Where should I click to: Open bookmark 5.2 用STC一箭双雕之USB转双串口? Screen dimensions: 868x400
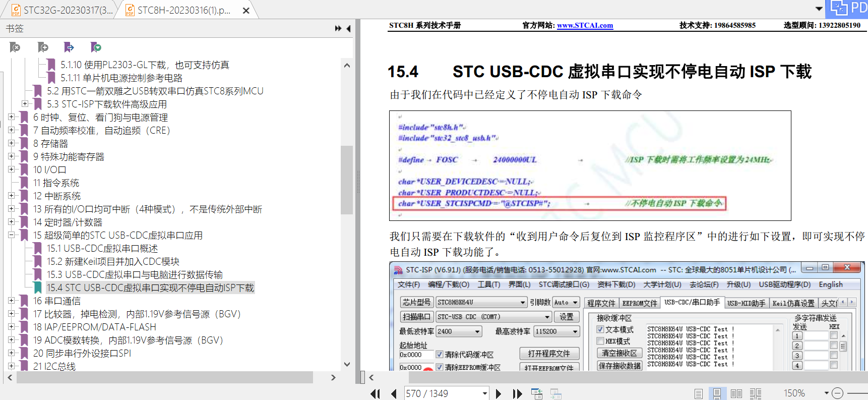pyautogui.click(x=155, y=91)
